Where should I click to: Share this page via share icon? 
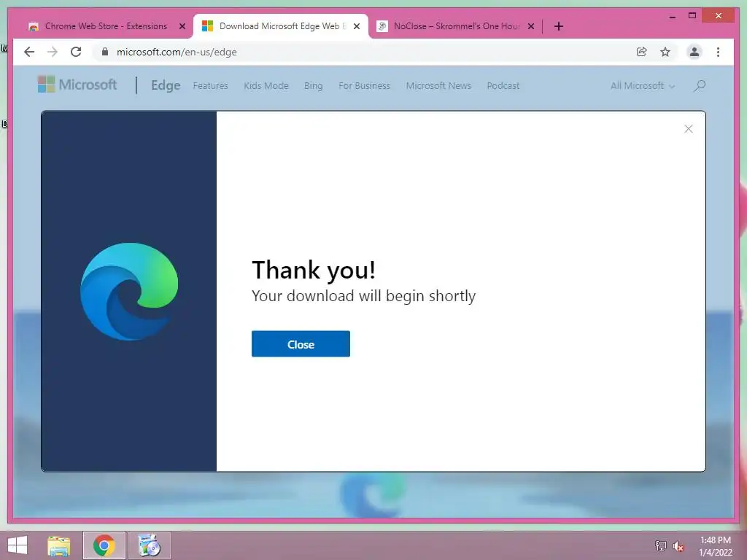click(x=642, y=52)
